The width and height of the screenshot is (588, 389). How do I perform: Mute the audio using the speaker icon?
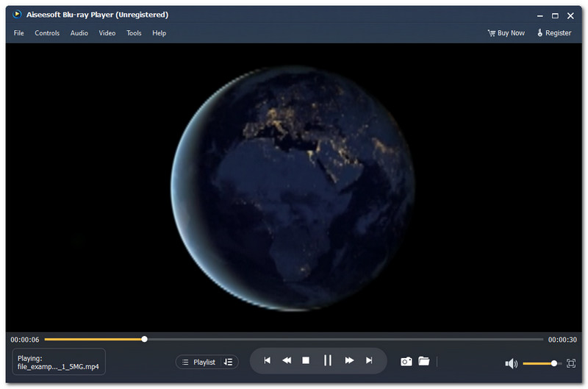click(x=512, y=363)
